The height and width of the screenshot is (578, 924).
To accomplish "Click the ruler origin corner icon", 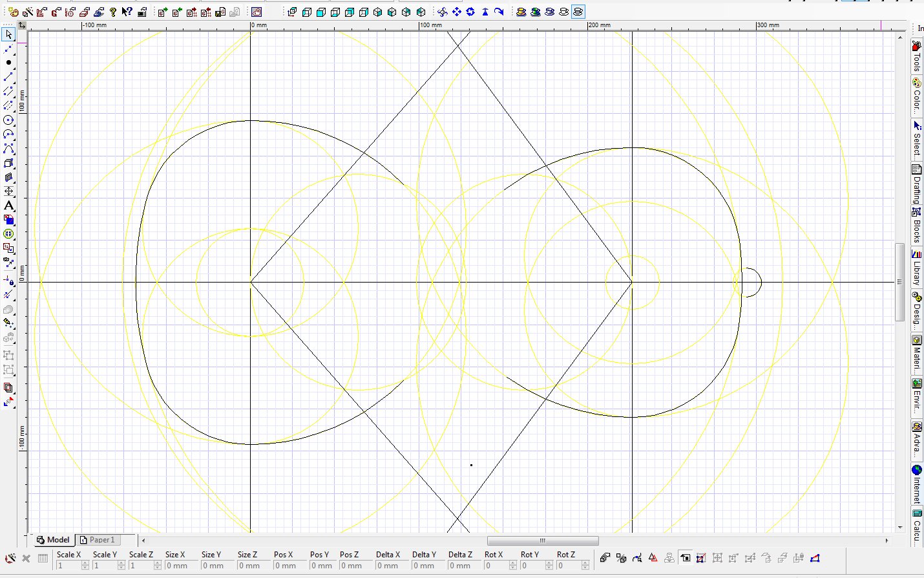I will tap(22, 25).
